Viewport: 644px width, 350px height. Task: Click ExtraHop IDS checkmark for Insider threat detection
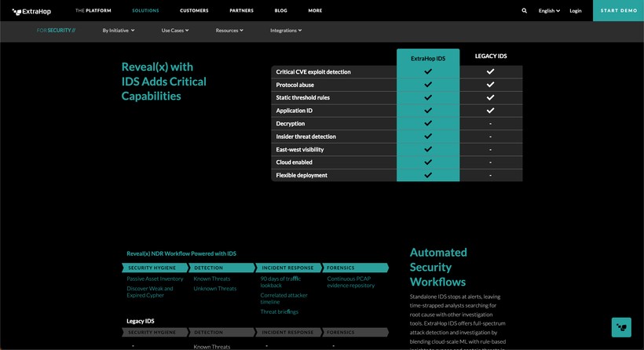[428, 137]
